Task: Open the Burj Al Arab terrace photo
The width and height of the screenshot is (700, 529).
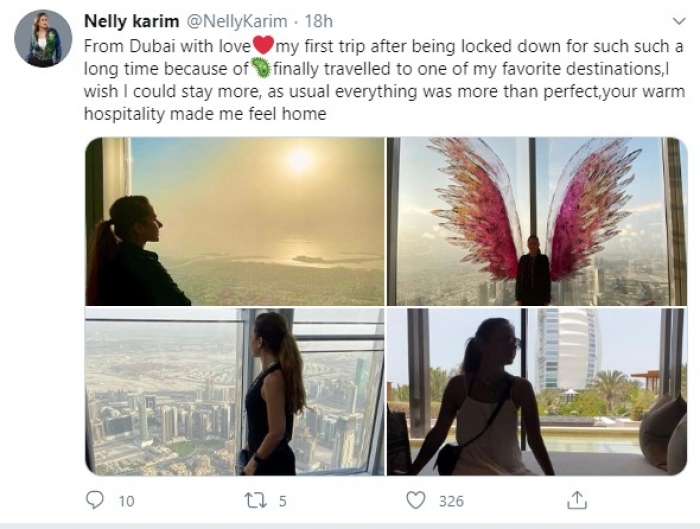Action: pos(536,391)
